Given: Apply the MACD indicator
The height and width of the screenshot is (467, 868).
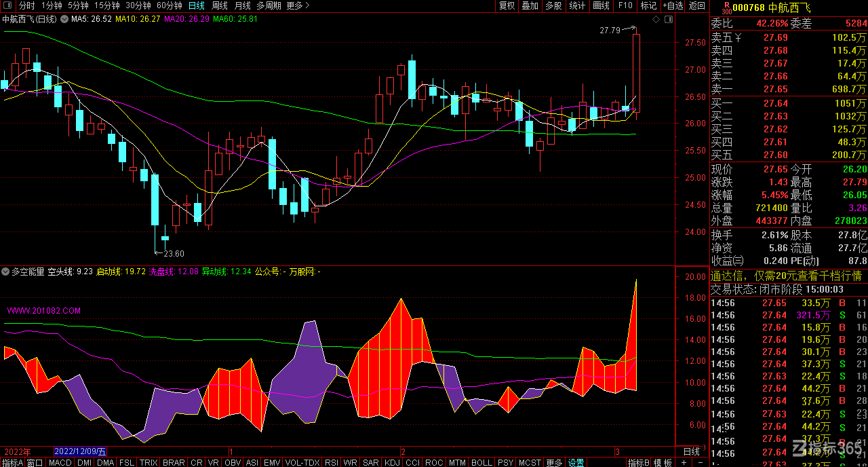Looking at the screenshot, I should point(60,462).
